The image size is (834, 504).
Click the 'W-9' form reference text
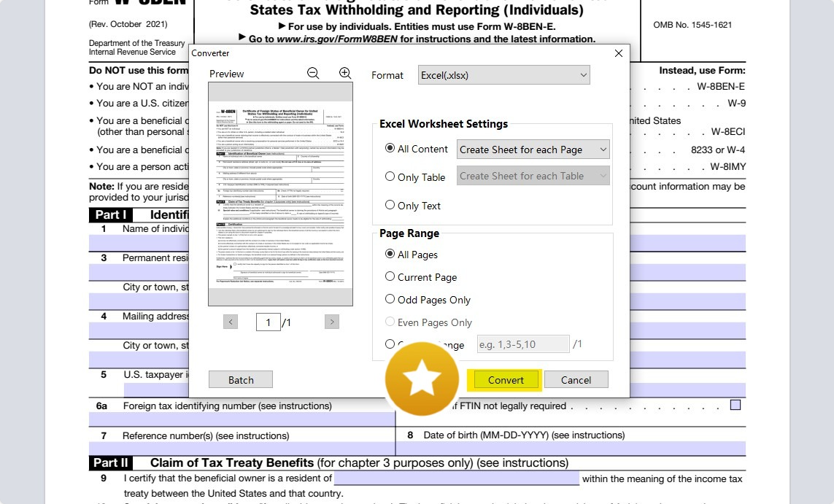[x=736, y=103]
